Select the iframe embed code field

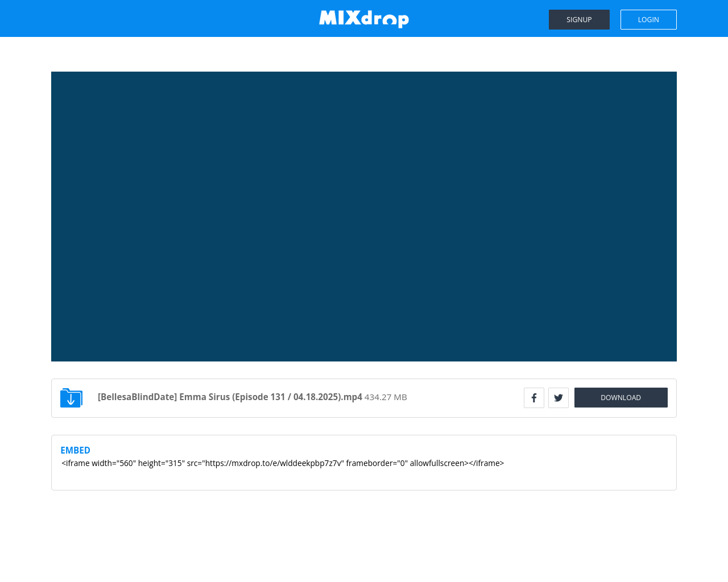coord(364,468)
